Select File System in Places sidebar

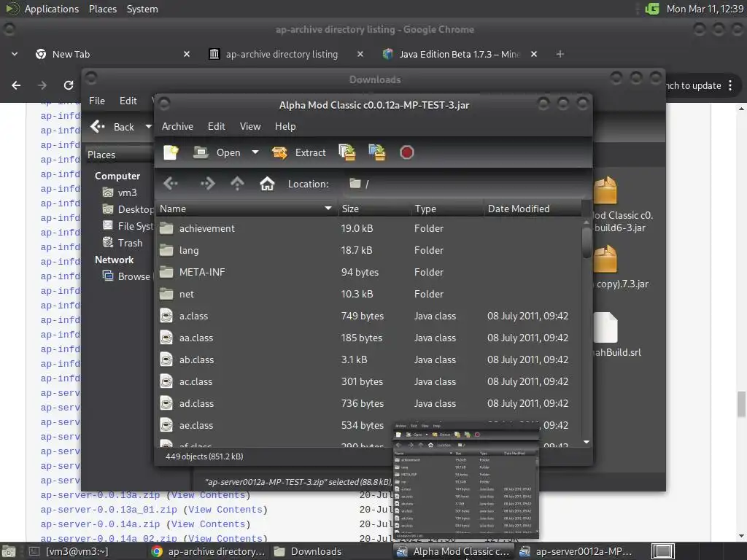128,226
